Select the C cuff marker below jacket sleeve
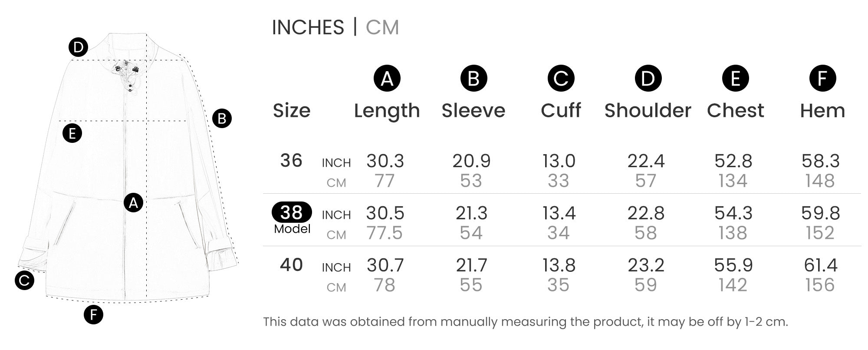Viewport: 868px width, 350px height. click(24, 280)
